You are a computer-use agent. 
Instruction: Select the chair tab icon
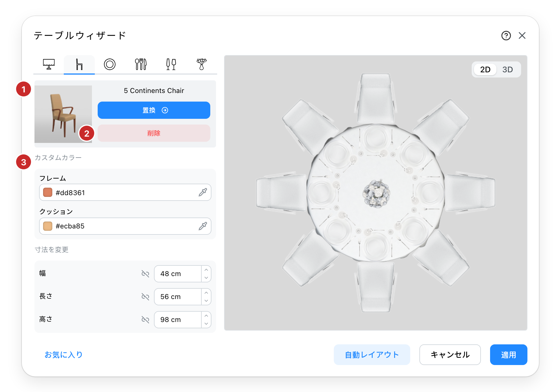point(79,64)
